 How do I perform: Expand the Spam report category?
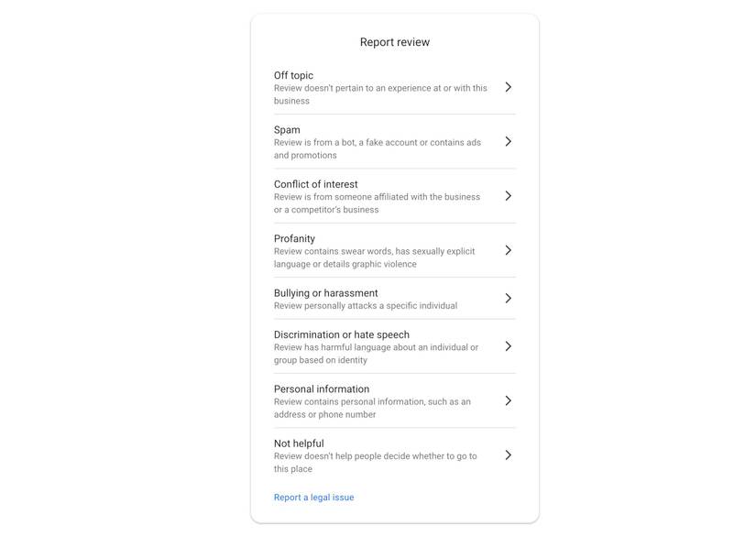(385, 140)
